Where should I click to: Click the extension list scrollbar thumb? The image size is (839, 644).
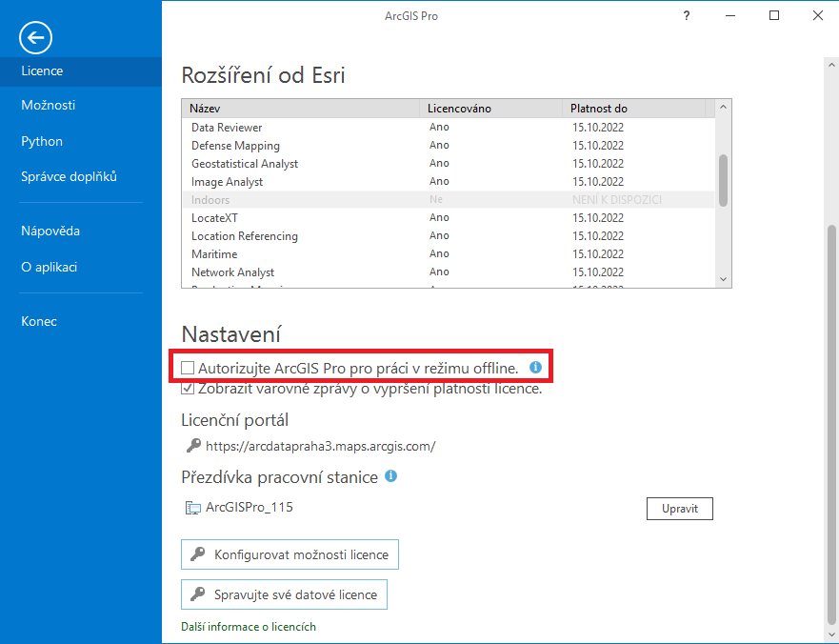(723, 180)
